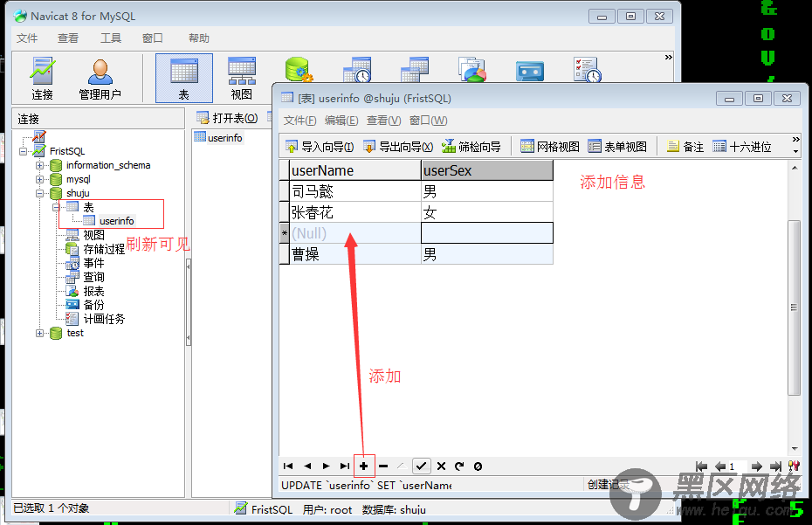Delete record with minus button
This screenshot has height=525, width=812.
pyautogui.click(x=383, y=466)
